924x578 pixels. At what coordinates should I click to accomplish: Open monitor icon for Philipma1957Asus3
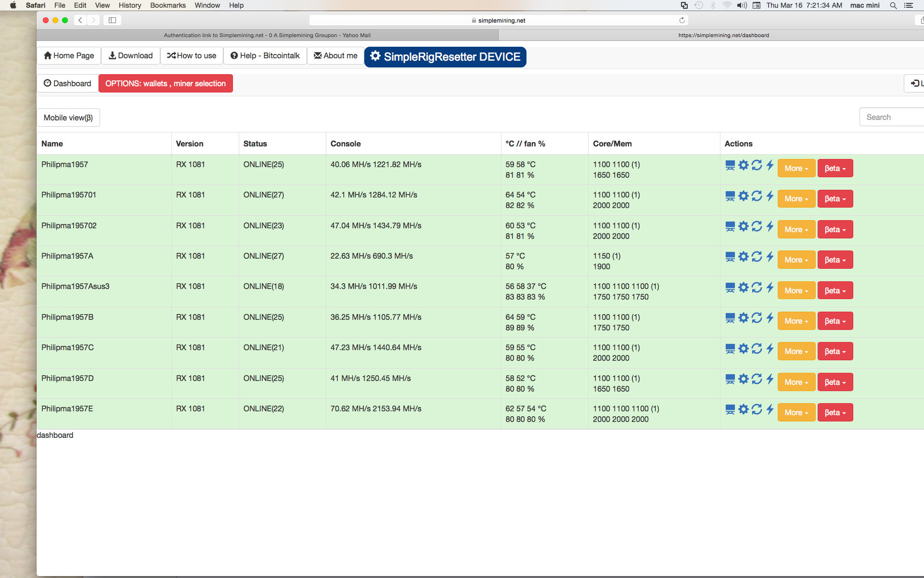[x=730, y=288]
